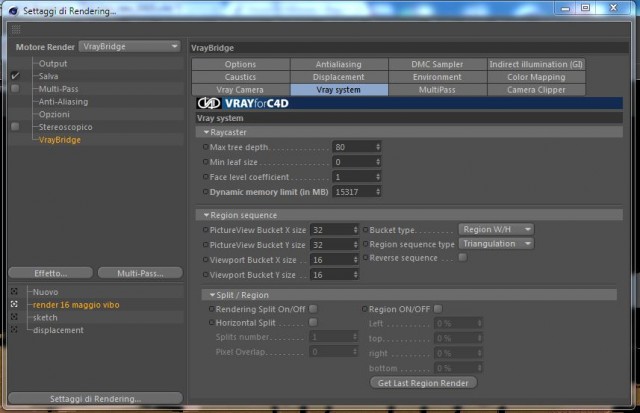The image size is (640, 413).
Task: Enable Rendering Split On/Off checkbox
Action: pos(313,309)
